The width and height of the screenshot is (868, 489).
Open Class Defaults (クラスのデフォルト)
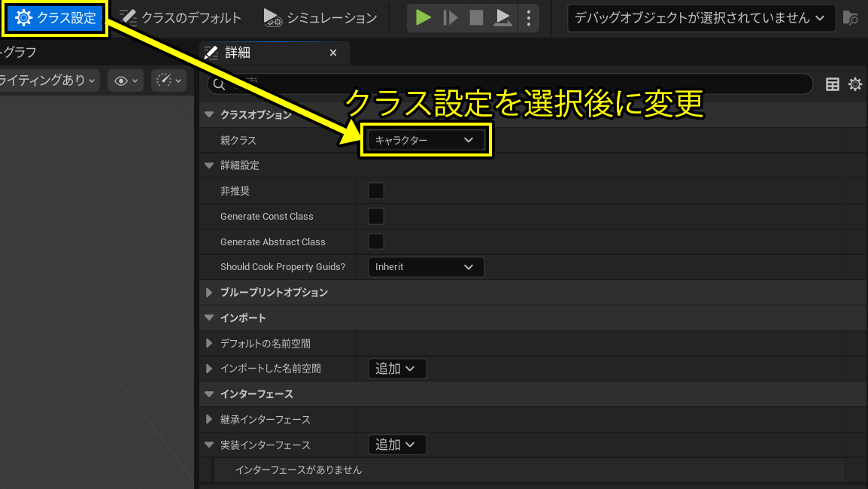(181, 18)
